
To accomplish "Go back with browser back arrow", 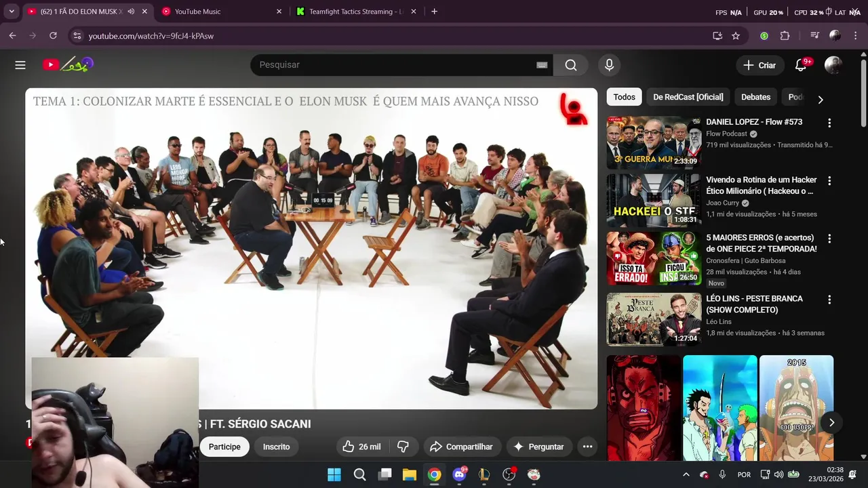I will click(12, 36).
